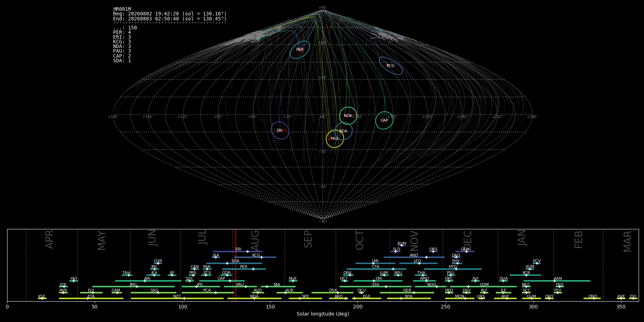
Task: Click the Solar longitude axis label
Action: pos(323,314)
